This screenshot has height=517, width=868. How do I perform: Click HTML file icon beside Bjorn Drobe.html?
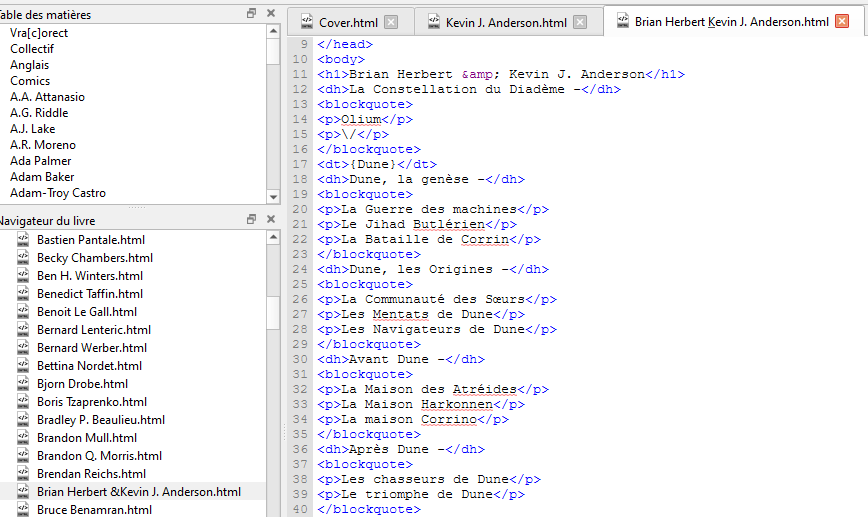click(x=23, y=383)
